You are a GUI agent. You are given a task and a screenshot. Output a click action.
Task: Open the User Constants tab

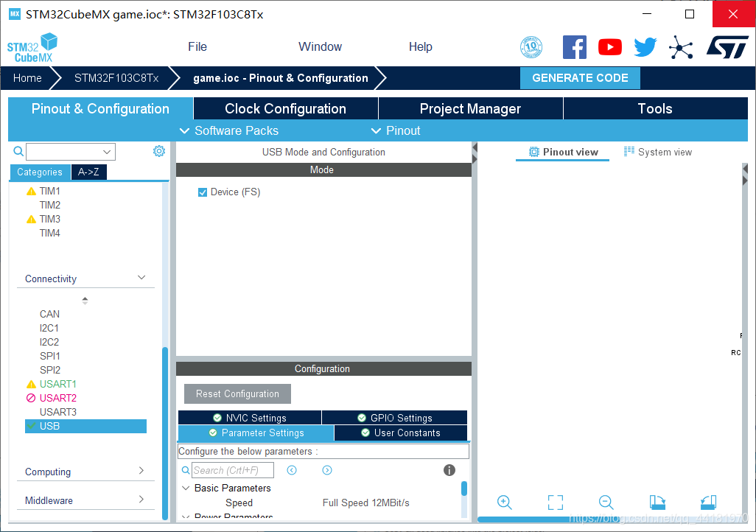401,433
